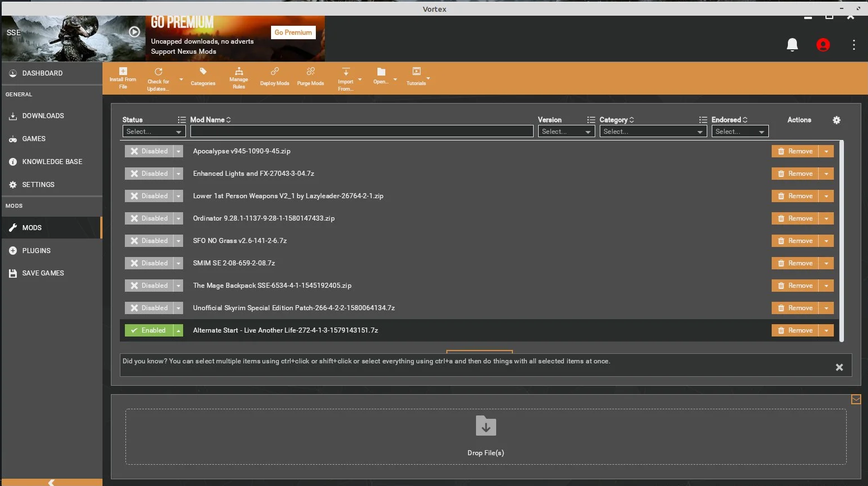
Task: Go to Plugins in the sidebar
Action: [x=36, y=251]
